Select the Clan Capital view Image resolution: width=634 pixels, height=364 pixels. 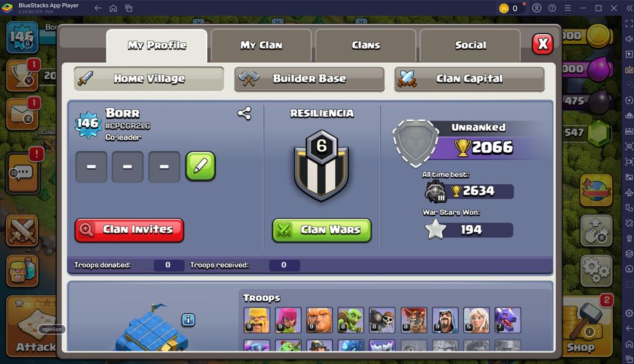(x=469, y=79)
